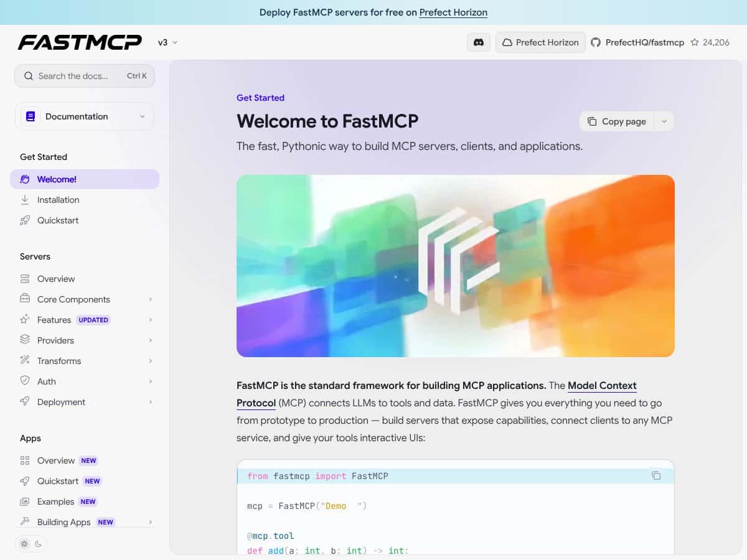Click inside the Search the docs field
The image size is (747, 560).
tap(75, 75)
